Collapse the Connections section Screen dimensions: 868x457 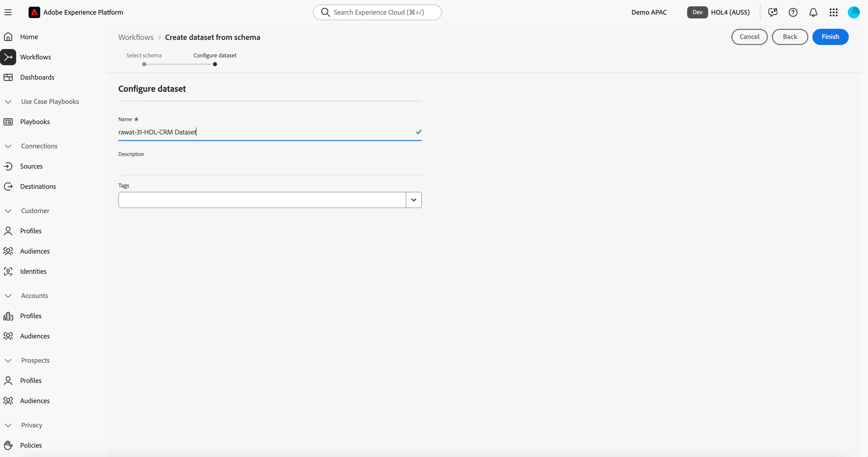[x=8, y=146]
